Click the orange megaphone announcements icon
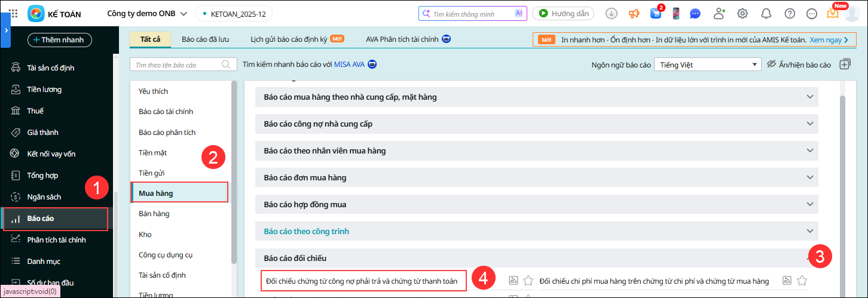Viewport: 868px width, 298px height. (634, 13)
